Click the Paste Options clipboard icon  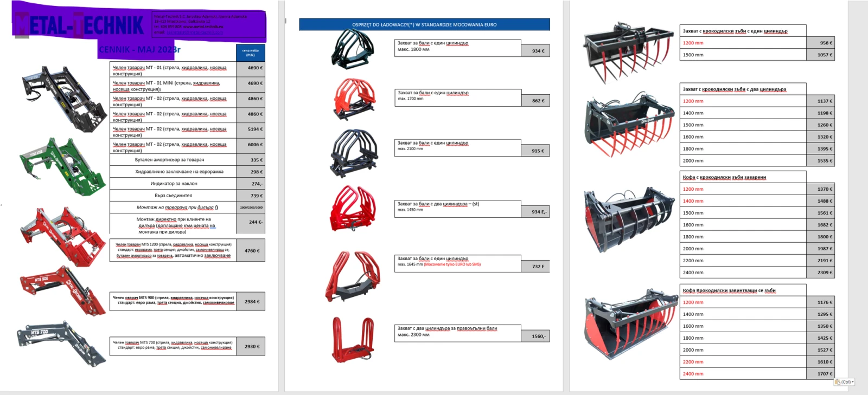[x=838, y=382]
